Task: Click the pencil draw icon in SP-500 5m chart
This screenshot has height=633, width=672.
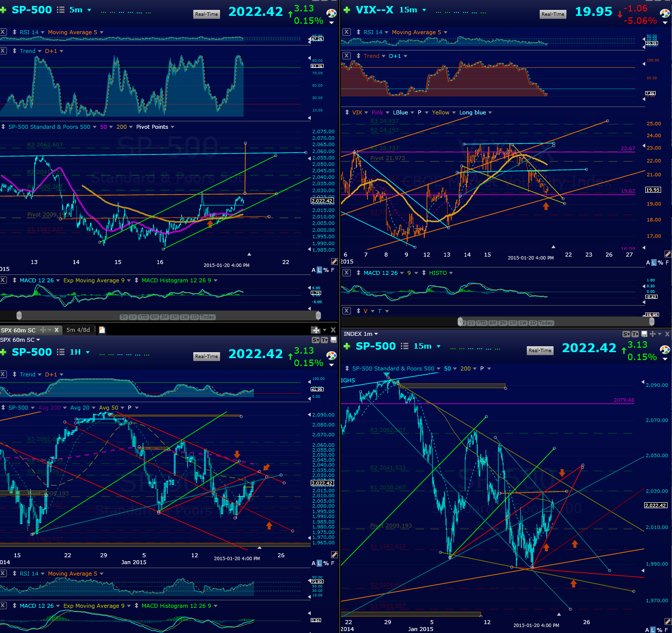Action: click(x=334, y=262)
